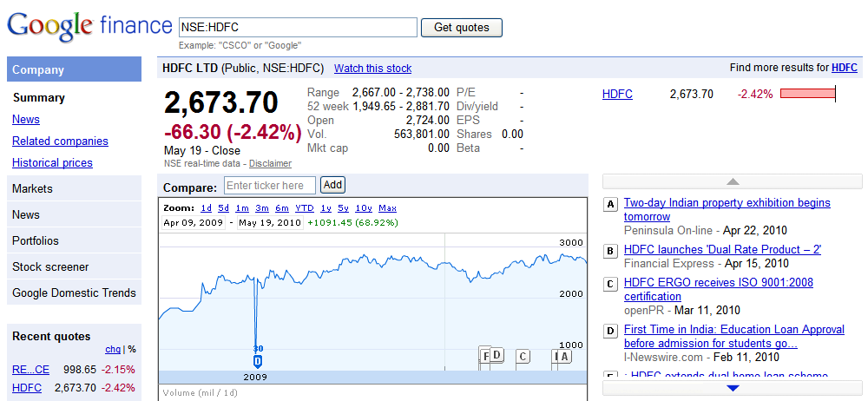Image resolution: width=868 pixels, height=401 pixels.
Task: Set chart zoom to Max
Action: click(x=387, y=208)
